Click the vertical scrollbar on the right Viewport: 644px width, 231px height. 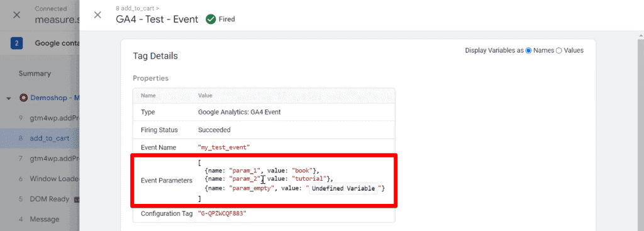641,132
